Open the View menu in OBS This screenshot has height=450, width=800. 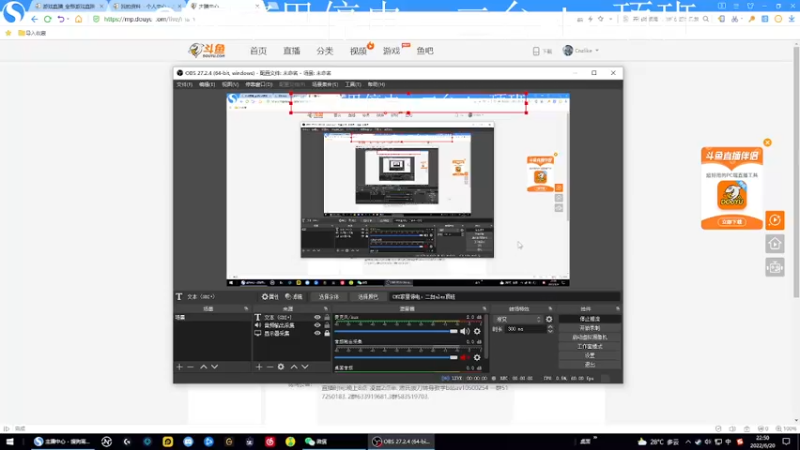pos(230,84)
